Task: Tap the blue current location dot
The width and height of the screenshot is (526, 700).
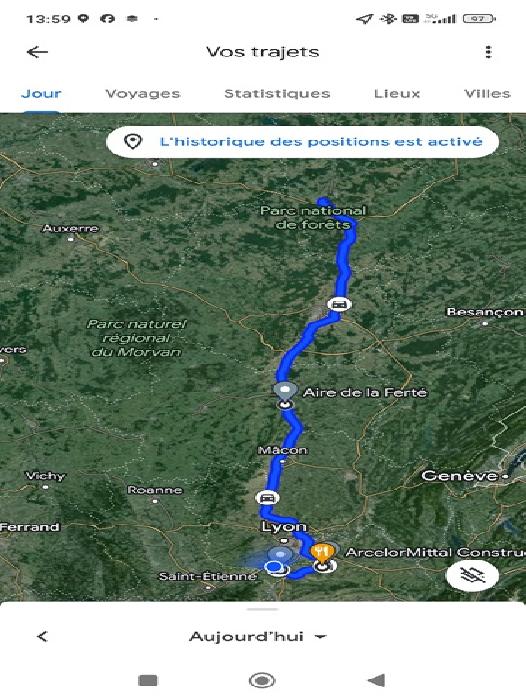Action: 273,567
